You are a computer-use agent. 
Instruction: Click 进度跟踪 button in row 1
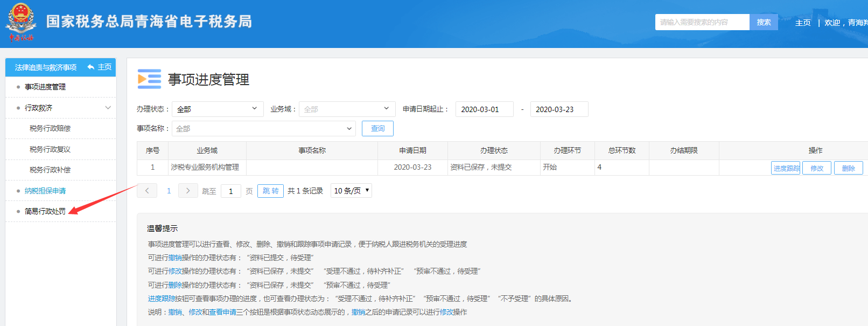click(786, 168)
